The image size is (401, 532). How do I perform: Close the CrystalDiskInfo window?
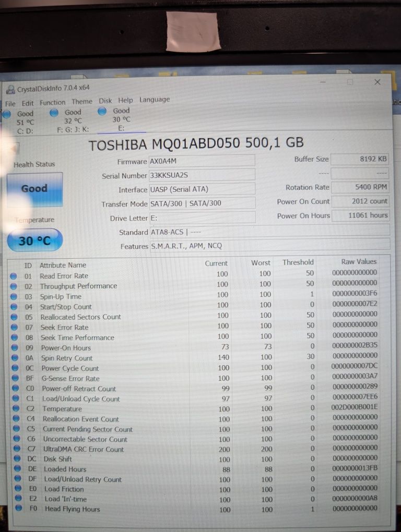(x=377, y=82)
